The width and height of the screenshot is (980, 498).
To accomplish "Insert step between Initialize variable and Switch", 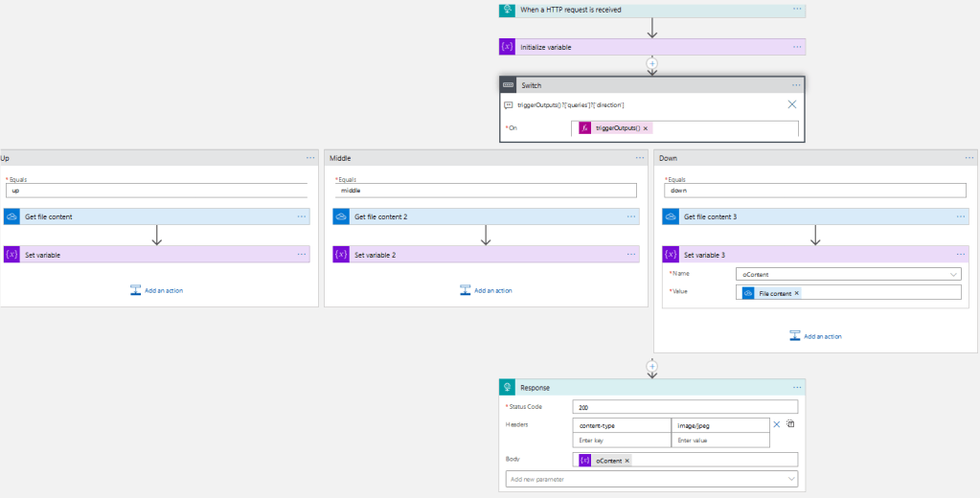I will 652,65.
